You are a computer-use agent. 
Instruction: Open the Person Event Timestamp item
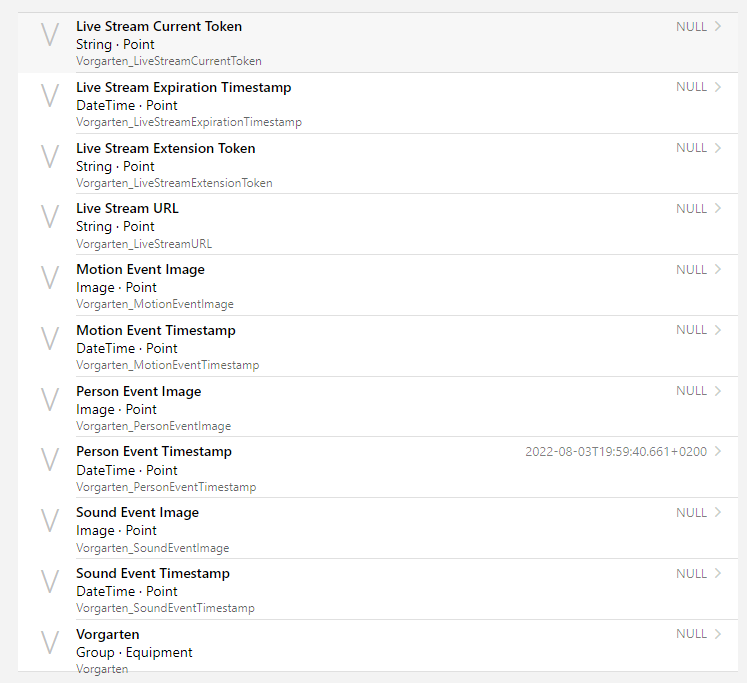pyautogui.click(x=154, y=452)
